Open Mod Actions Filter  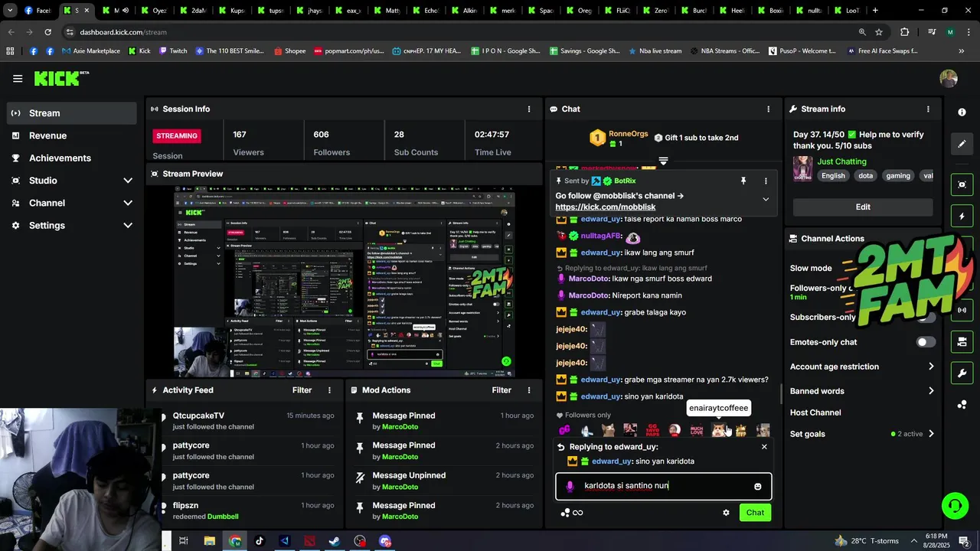(501, 390)
